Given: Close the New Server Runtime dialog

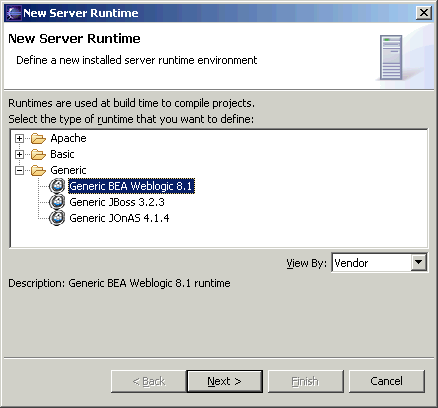Looking at the screenshot, I should (x=424, y=13).
